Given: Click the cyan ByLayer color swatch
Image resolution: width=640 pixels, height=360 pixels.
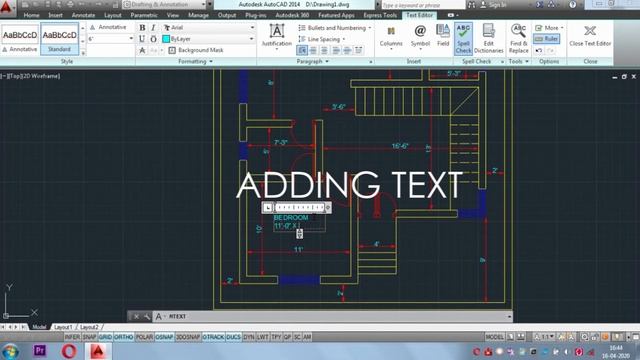Looking at the screenshot, I should pos(166,39).
